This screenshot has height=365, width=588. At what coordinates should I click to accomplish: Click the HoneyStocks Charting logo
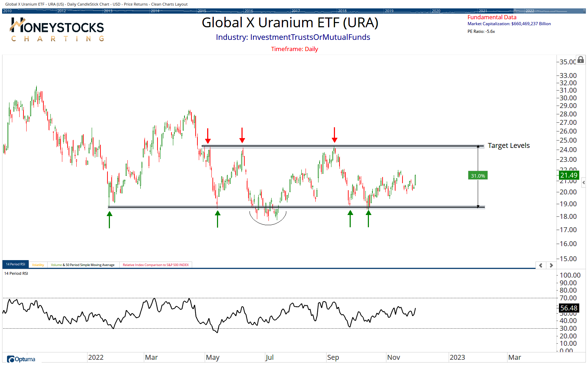pyautogui.click(x=57, y=30)
